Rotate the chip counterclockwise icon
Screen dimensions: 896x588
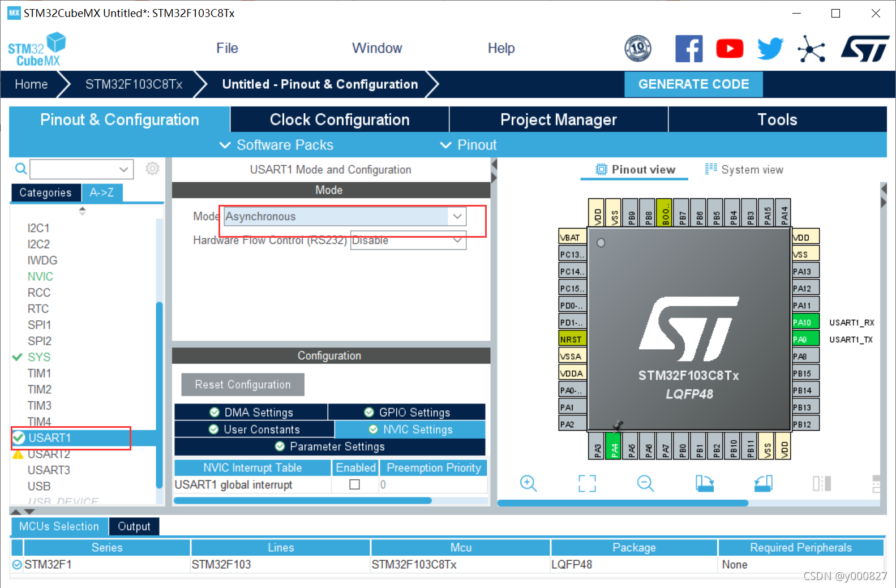(763, 483)
